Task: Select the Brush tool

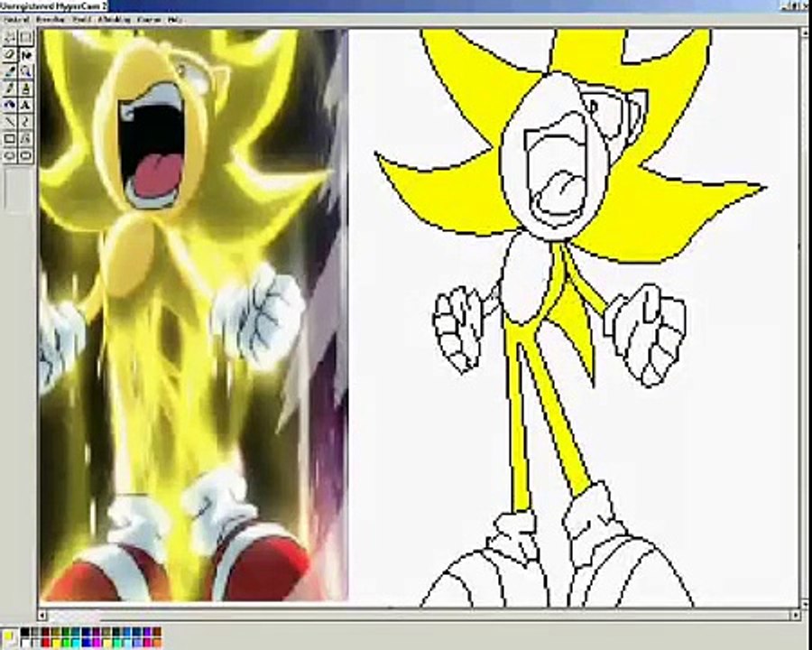Action: coord(26,88)
